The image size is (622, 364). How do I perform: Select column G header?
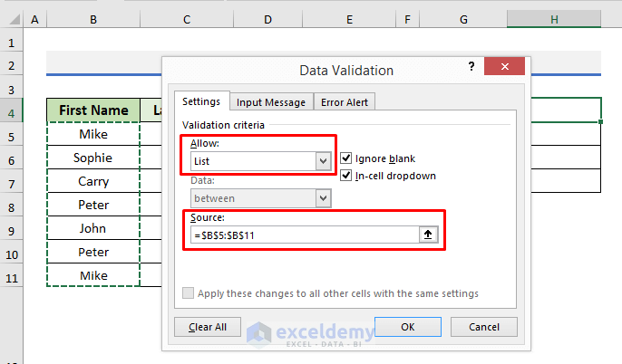462,19
